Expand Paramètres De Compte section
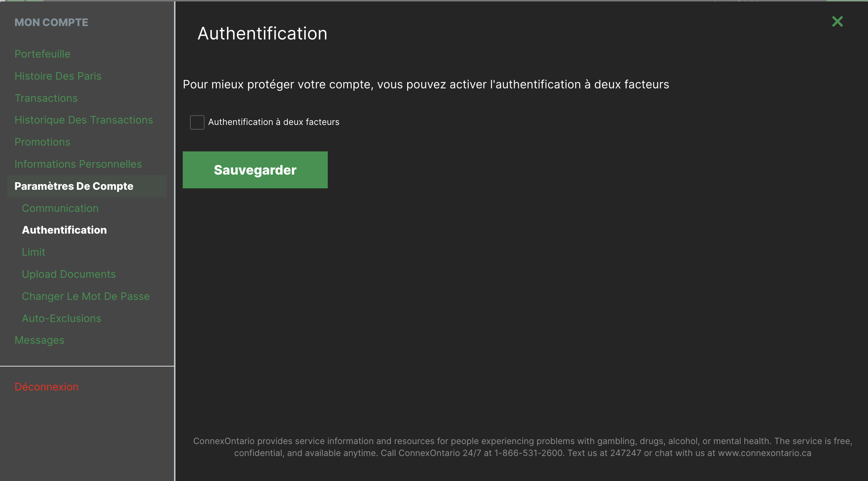The width and height of the screenshot is (868, 481). [74, 186]
